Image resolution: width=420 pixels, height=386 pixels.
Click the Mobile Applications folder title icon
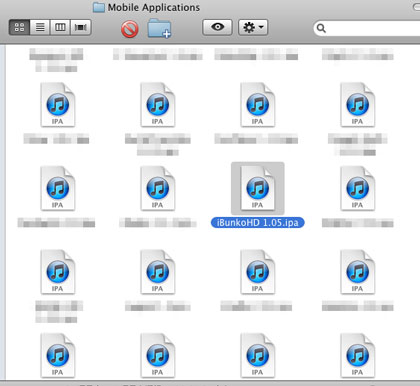(99, 7)
